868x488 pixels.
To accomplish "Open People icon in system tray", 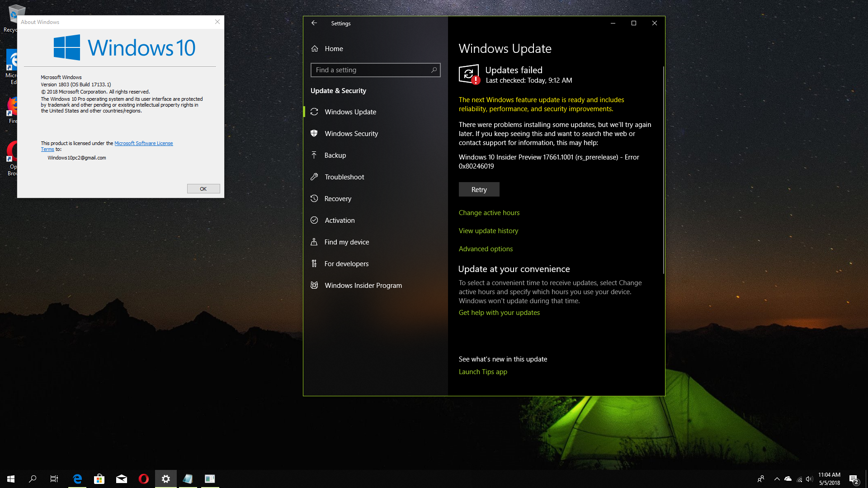I will click(x=761, y=479).
